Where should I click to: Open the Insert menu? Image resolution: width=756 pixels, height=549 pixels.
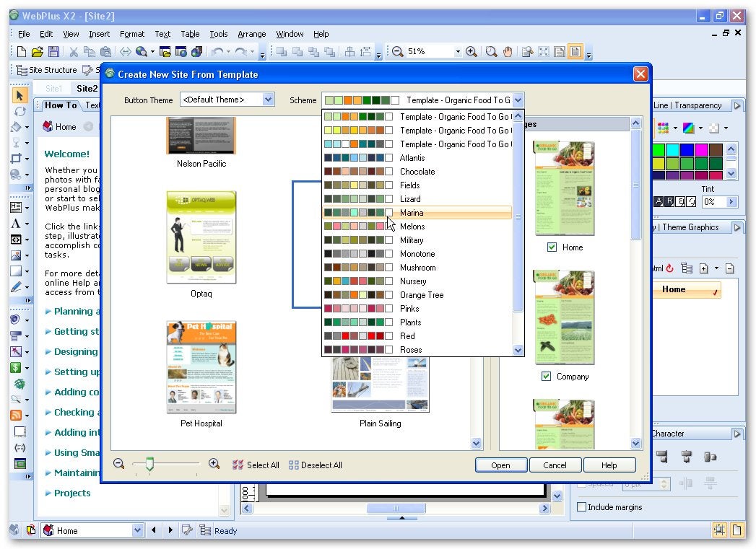pyautogui.click(x=100, y=34)
